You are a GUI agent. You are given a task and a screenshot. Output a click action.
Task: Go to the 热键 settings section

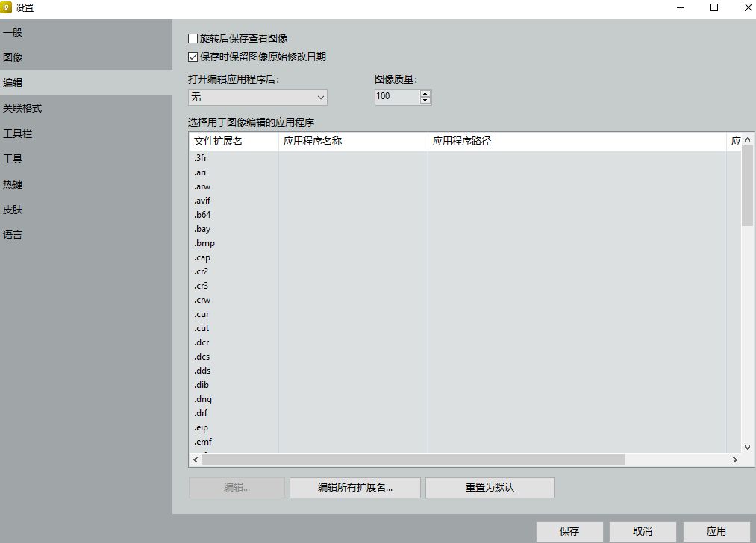pyautogui.click(x=13, y=184)
